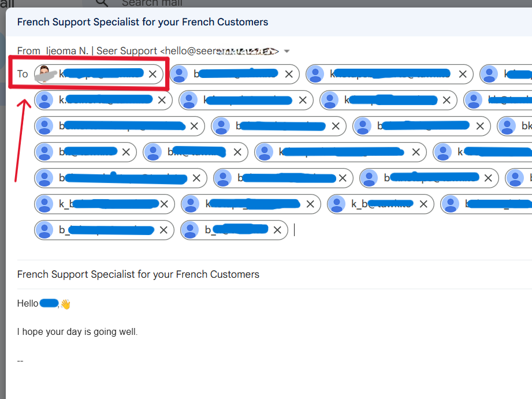The width and height of the screenshot is (532, 399).
Task: Click the waving hand emoji in the greeting
Action: click(65, 303)
